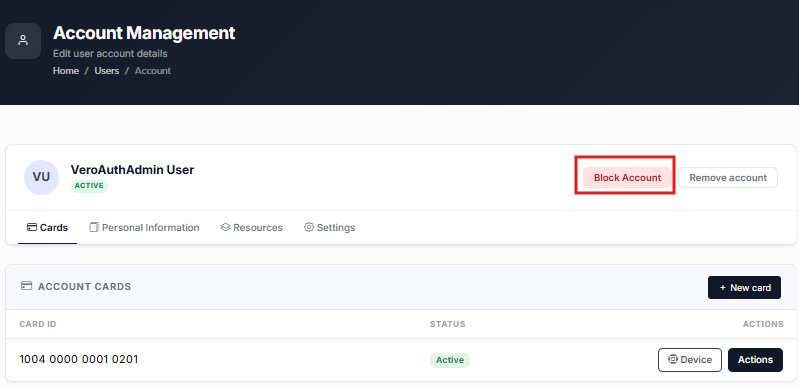Click the green Active status badge in the card row

coord(449,360)
